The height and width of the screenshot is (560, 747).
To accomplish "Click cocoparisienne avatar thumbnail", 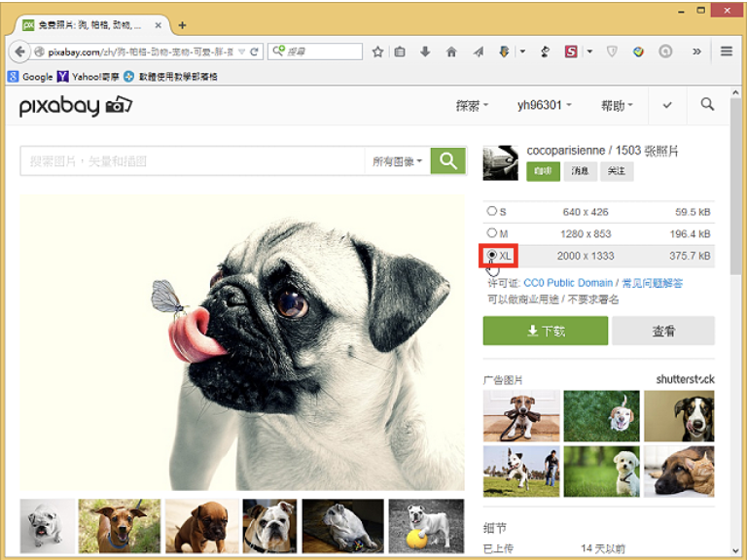I will [x=500, y=163].
